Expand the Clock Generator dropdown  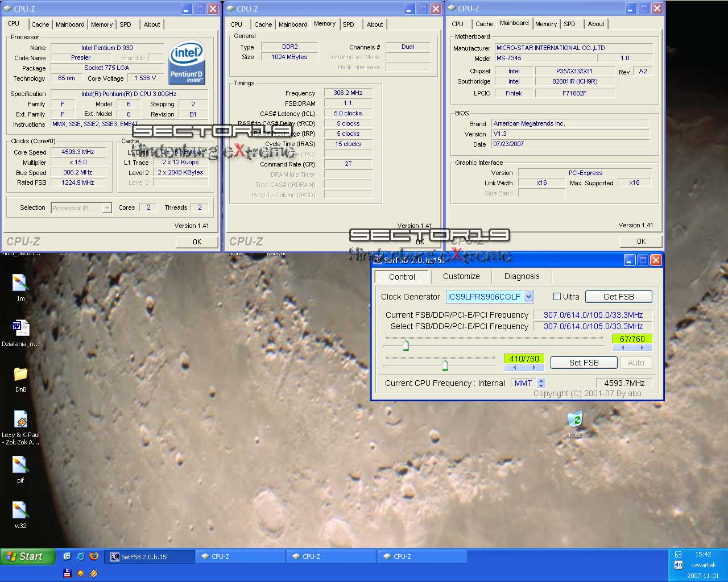click(529, 297)
